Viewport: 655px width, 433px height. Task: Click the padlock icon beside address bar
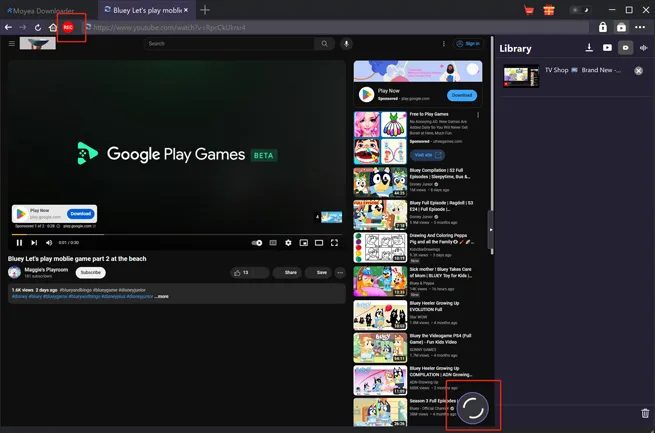[602, 27]
